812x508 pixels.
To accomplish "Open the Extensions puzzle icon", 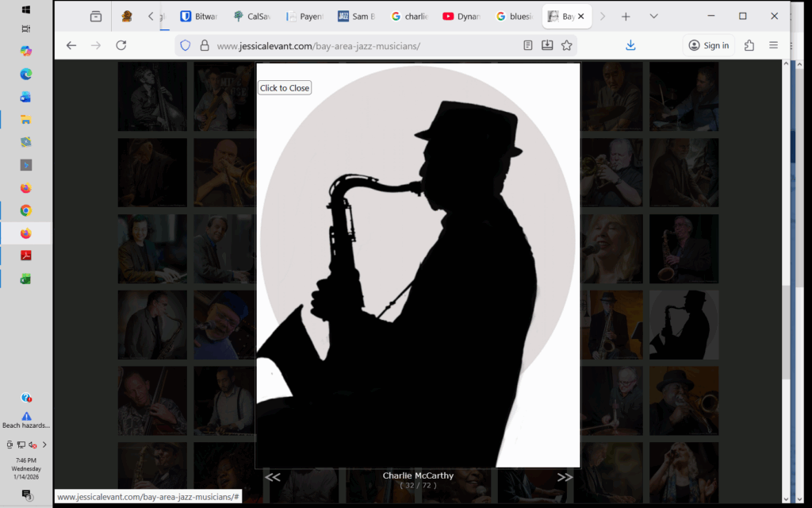I will click(749, 45).
